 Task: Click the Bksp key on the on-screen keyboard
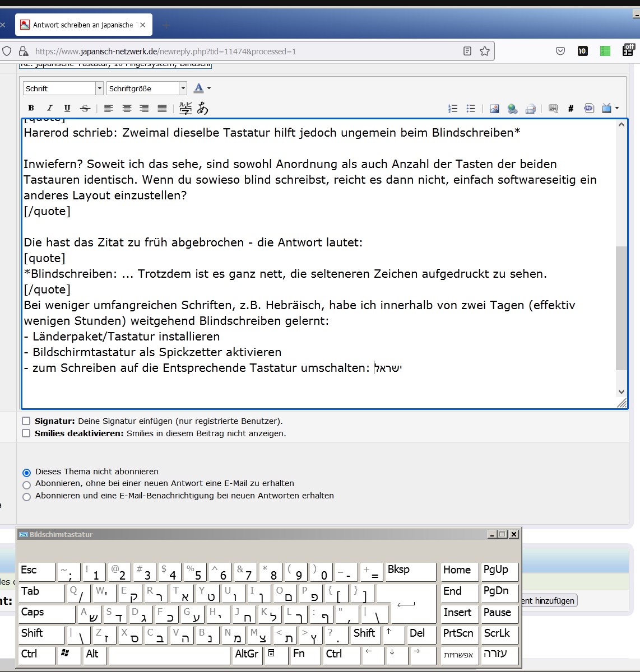411,571
